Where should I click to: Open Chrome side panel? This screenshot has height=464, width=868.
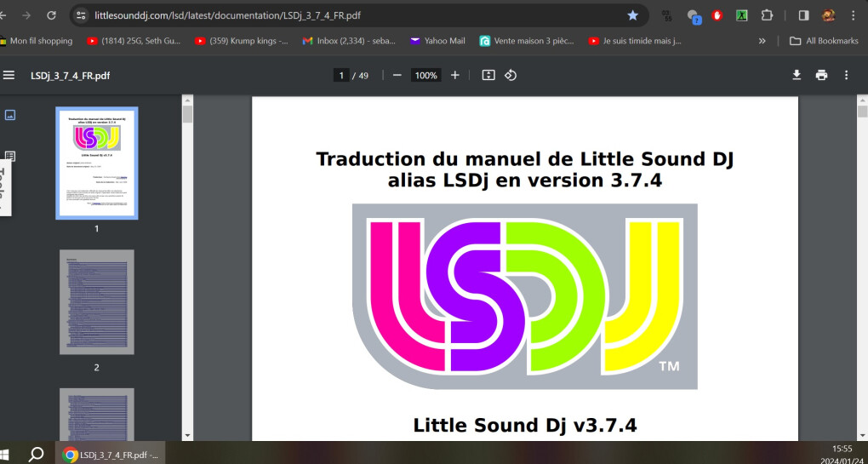click(804, 15)
